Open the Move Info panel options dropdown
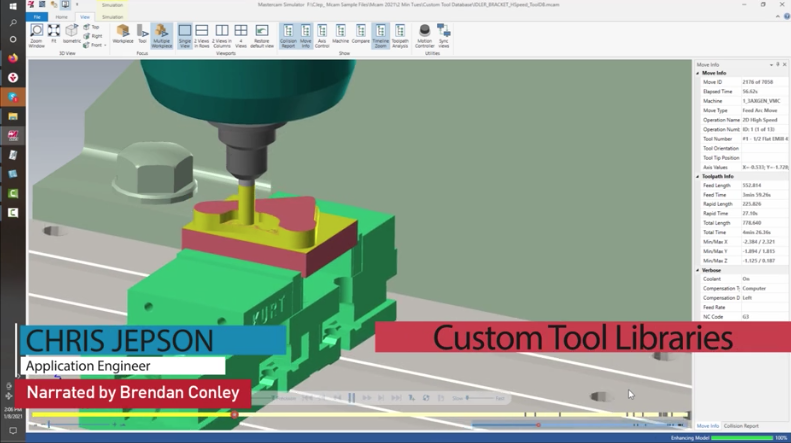This screenshot has width=791, height=443. [771, 65]
